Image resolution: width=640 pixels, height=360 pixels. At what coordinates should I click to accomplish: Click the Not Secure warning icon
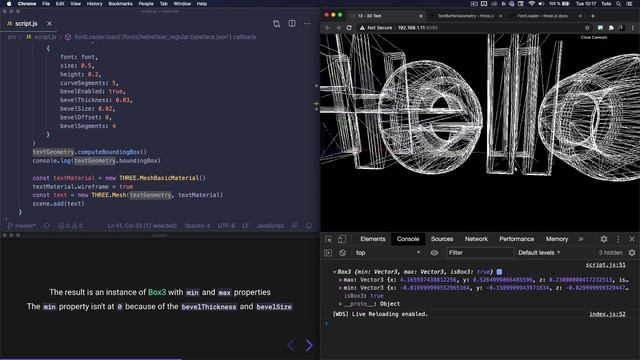pyautogui.click(x=362, y=28)
